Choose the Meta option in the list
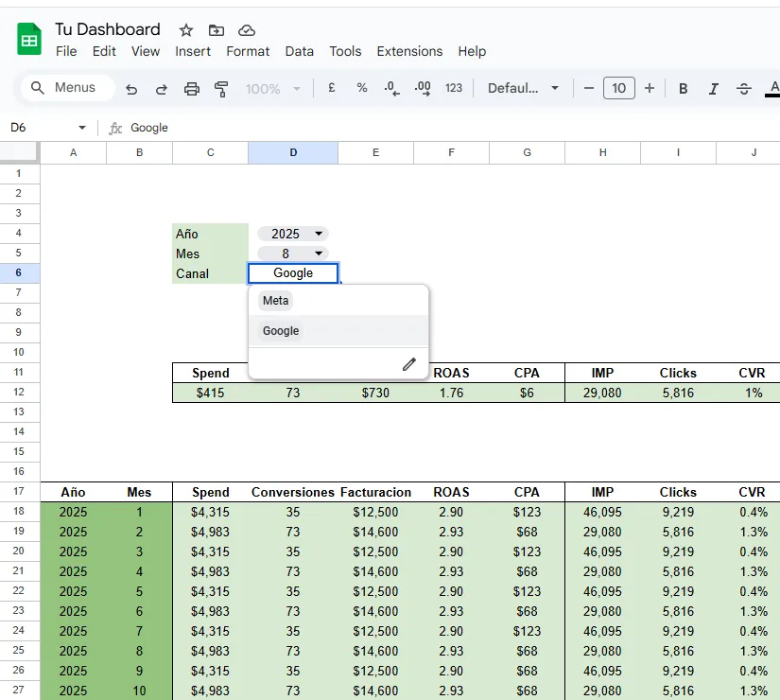This screenshot has width=780, height=700. pyautogui.click(x=276, y=301)
